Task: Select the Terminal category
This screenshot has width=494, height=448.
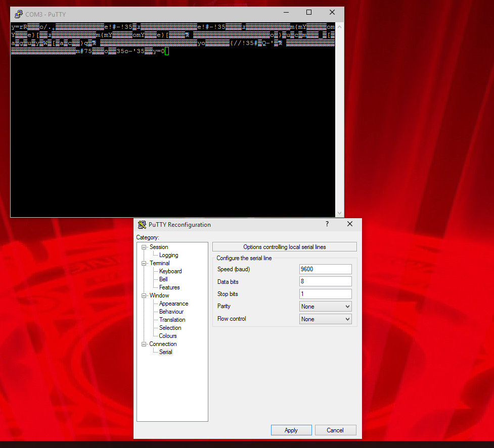Action: (x=159, y=263)
